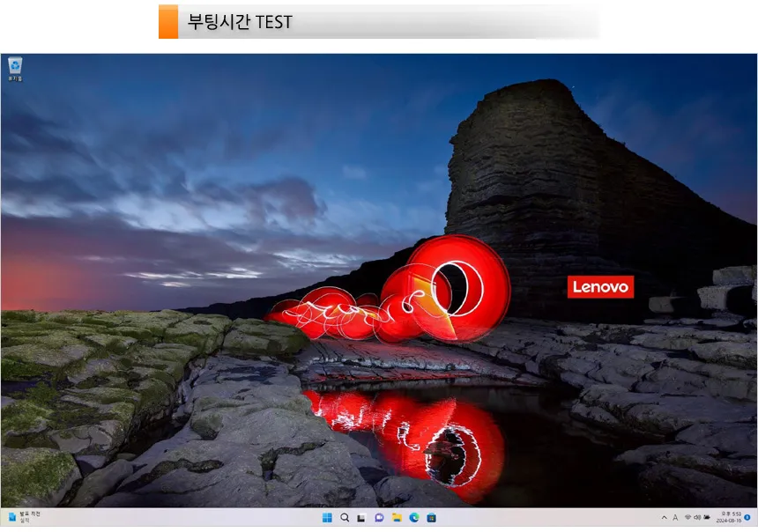This screenshot has width=758, height=532.
Task: Click the taskbar Search magnifier icon
Action: [x=345, y=518]
